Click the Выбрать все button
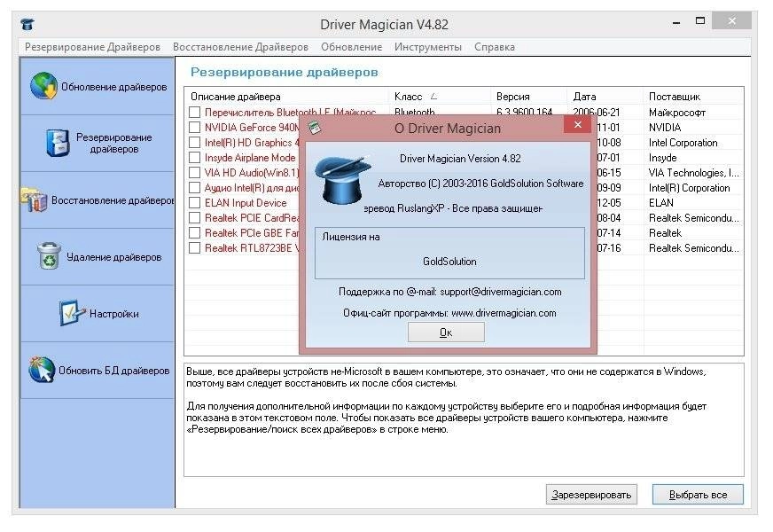The width and height of the screenshot is (773, 532). click(698, 495)
